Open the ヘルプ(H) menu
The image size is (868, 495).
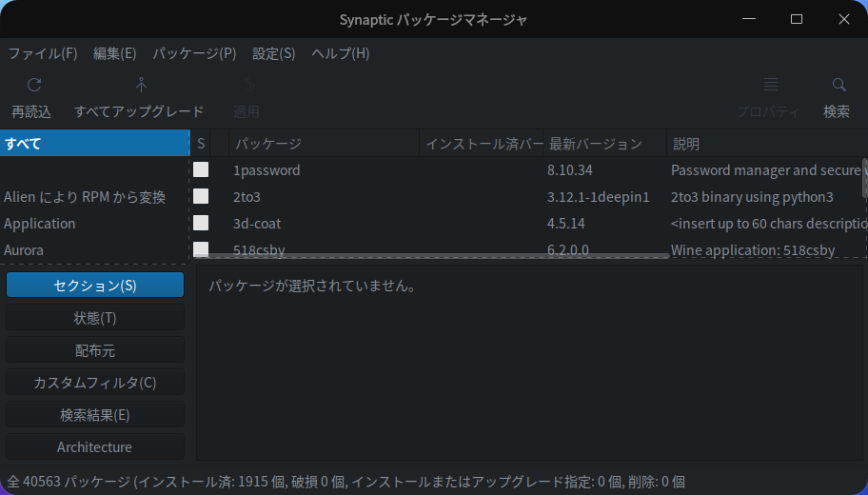point(341,53)
